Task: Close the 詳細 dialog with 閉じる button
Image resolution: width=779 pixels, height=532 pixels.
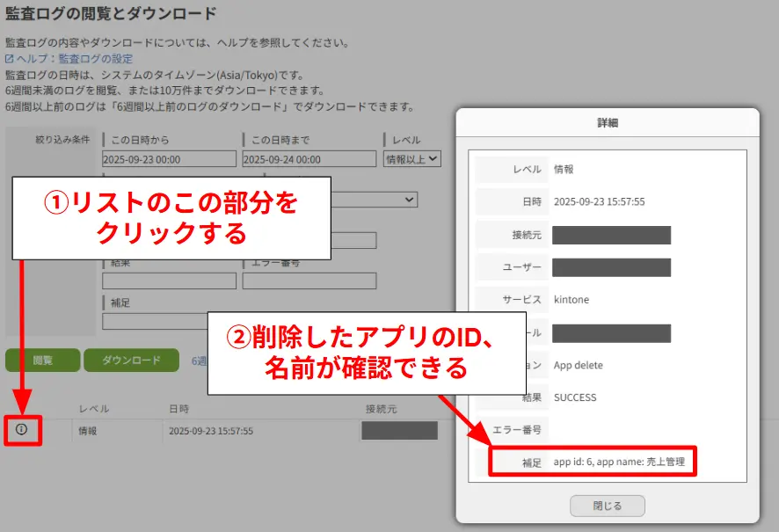Action: click(607, 506)
